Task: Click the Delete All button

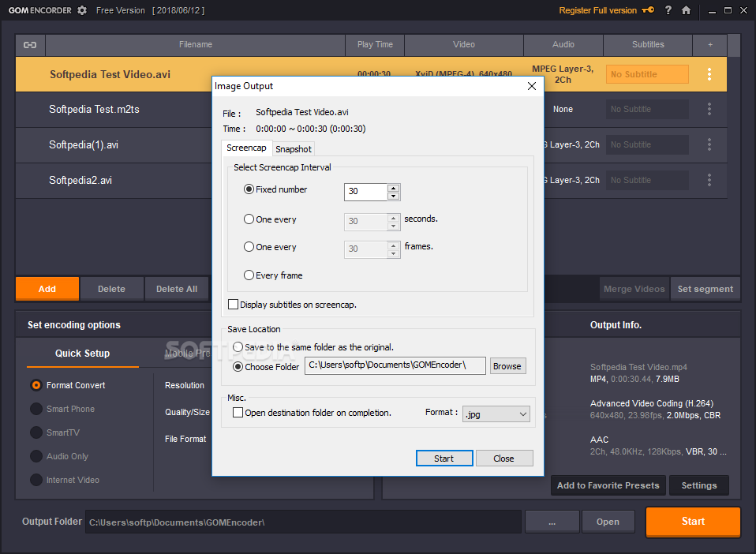Action: tap(177, 289)
